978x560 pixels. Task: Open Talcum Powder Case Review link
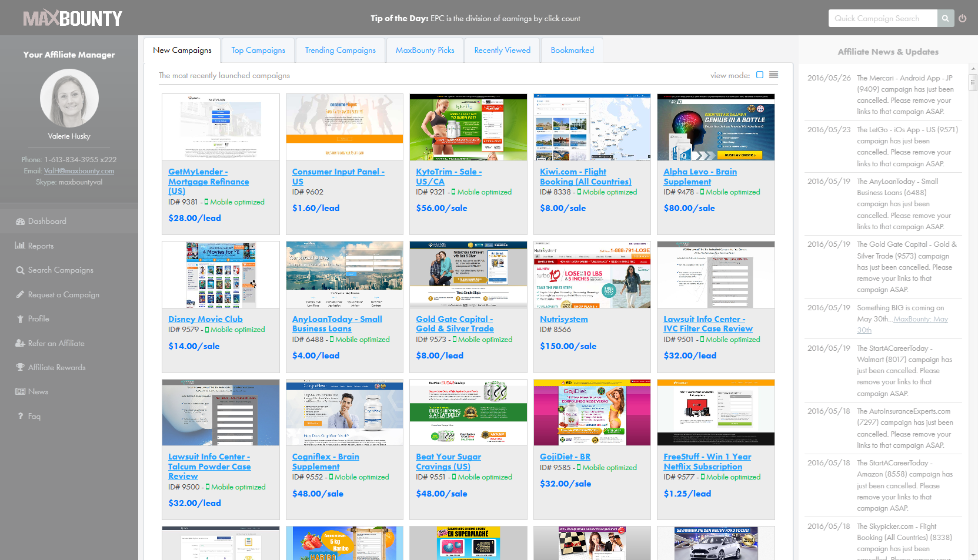click(x=209, y=467)
